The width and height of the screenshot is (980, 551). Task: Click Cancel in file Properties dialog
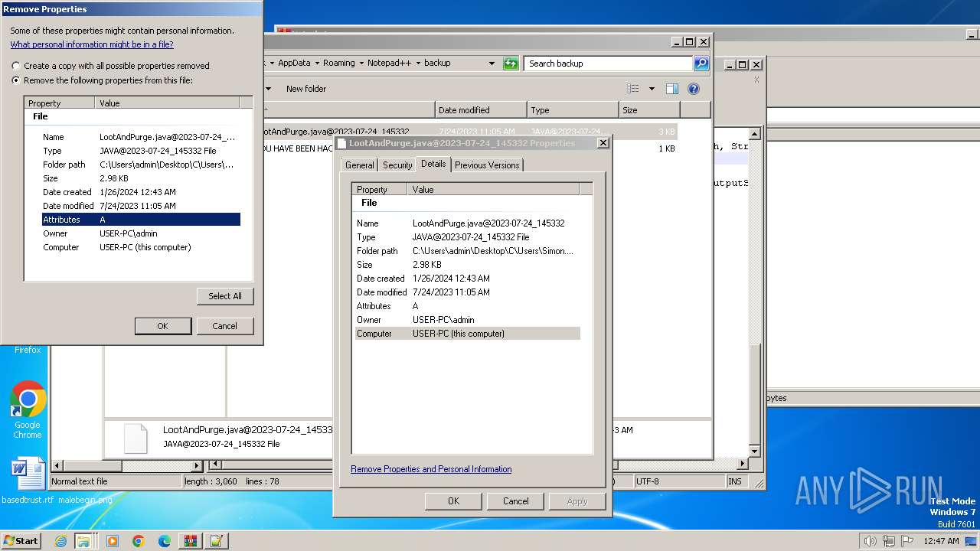tap(515, 501)
